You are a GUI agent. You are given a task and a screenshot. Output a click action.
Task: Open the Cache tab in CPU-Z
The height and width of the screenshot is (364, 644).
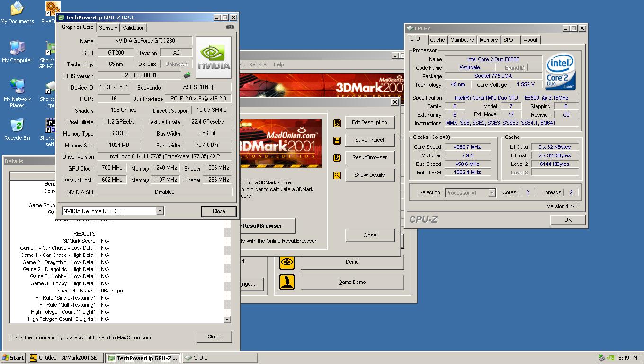click(x=437, y=40)
